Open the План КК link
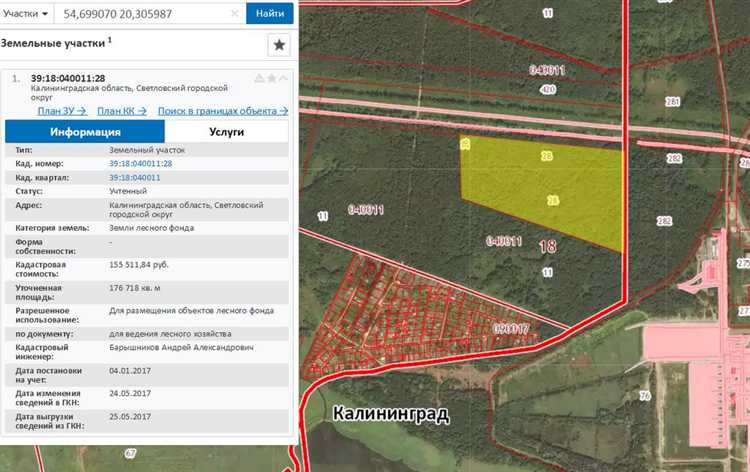Image resolution: width=750 pixels, height=472 pixels. pos(122,111)
